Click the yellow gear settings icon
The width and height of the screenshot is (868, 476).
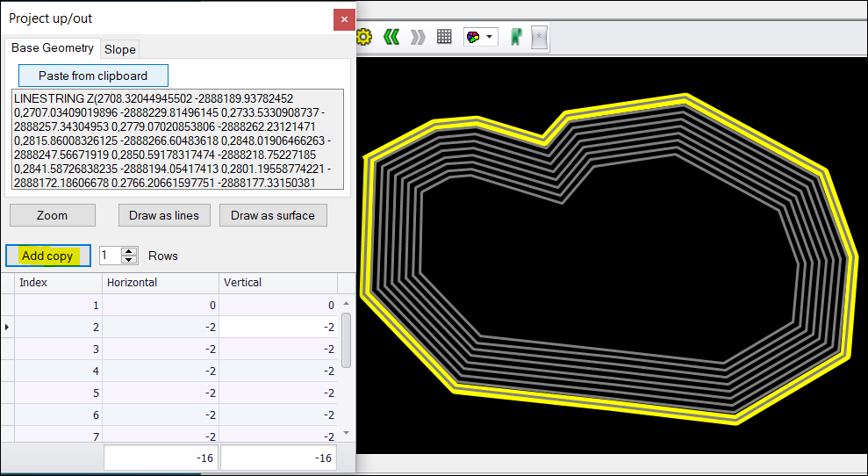(x=364, y=37)
